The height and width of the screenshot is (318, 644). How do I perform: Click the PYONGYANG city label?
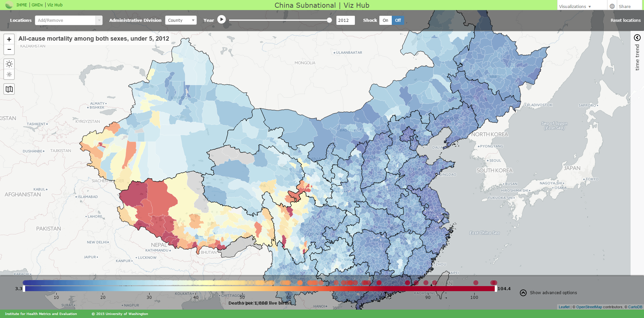coord(490,146)
